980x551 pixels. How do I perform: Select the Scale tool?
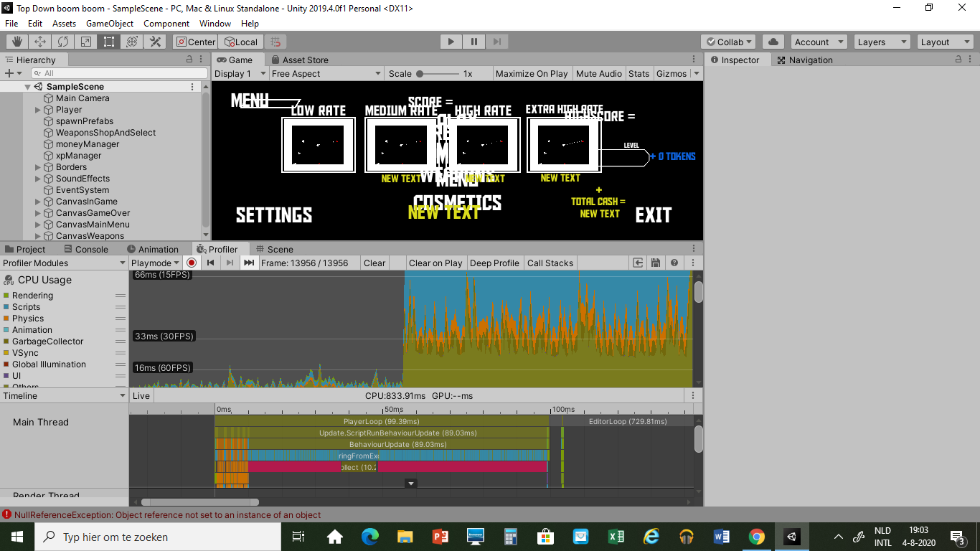pyautogui.click(x=86, y=42)
